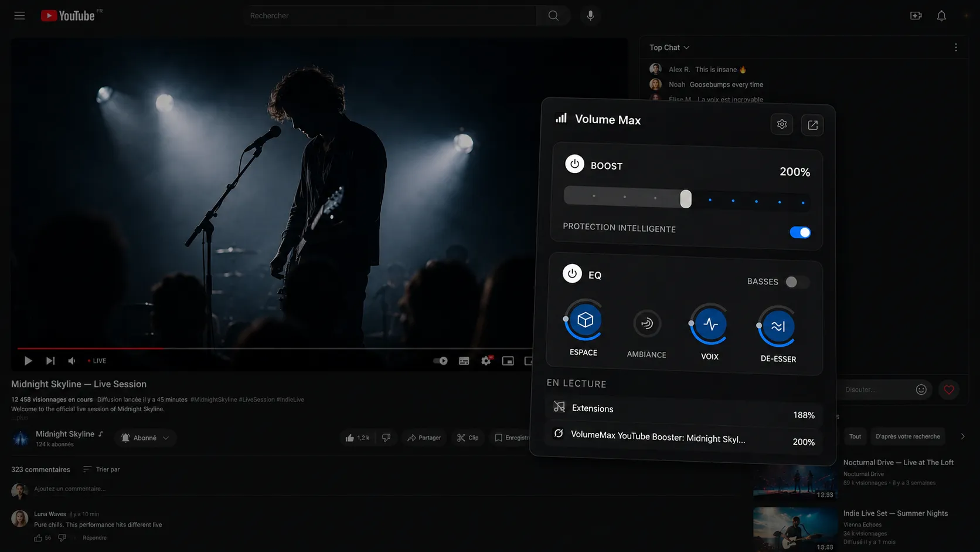Image resolution: width=980 pixels, height=552 pixels.
Task: Jump to LIVE position
Action: point(97,361)
